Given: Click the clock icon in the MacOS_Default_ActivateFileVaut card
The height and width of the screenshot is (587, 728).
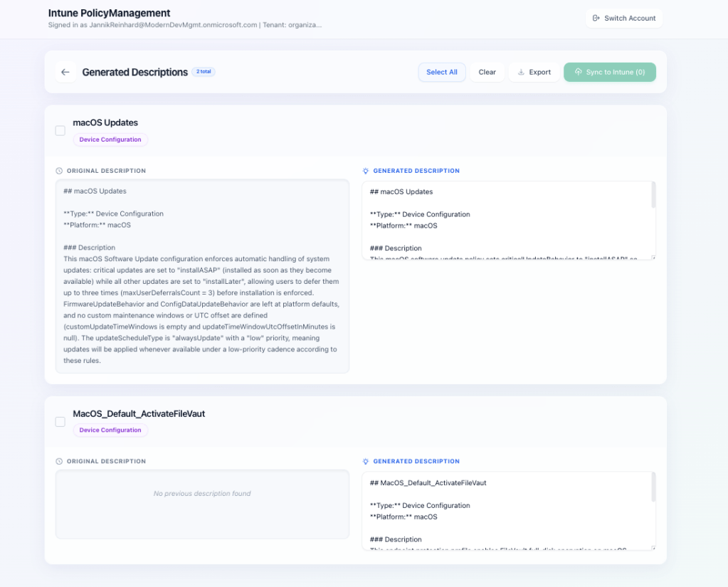Looking at the screenshot, I should [x=59, y=461].
